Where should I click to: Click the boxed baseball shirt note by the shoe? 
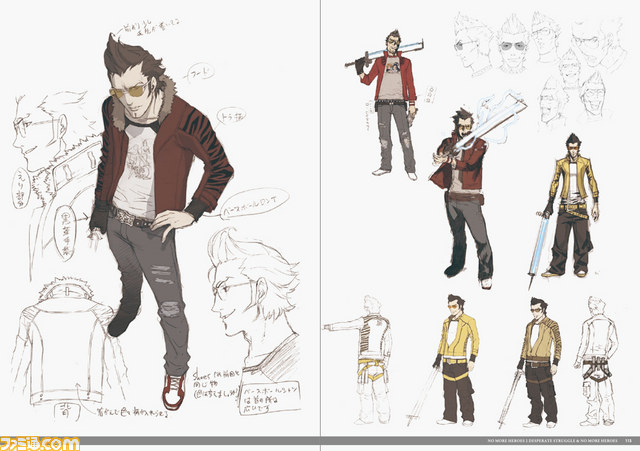click(x=270, y=399)
